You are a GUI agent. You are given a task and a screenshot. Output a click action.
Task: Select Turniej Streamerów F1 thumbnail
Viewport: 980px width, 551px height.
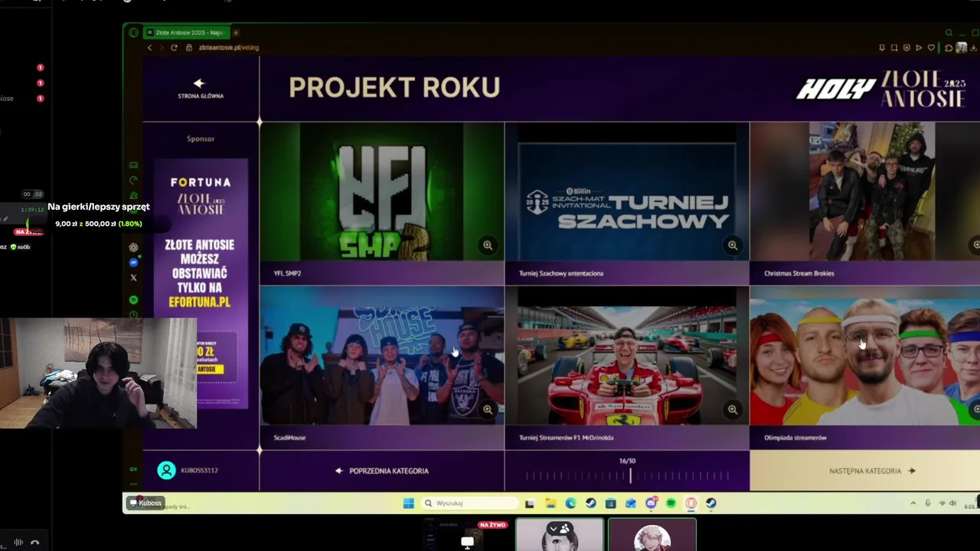click(627, 356)
